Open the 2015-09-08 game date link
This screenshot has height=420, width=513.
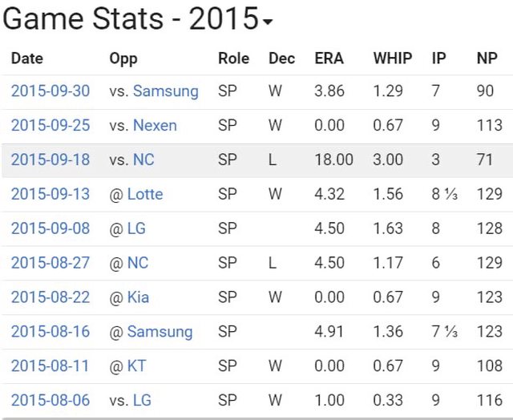50,228
